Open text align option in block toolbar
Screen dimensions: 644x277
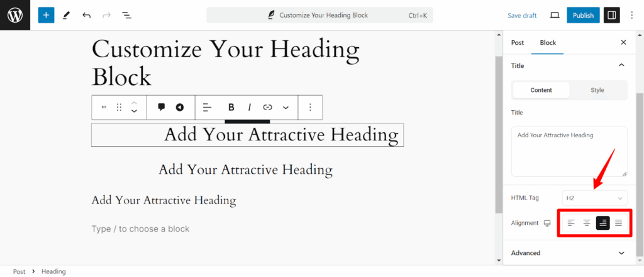[208, 107]
